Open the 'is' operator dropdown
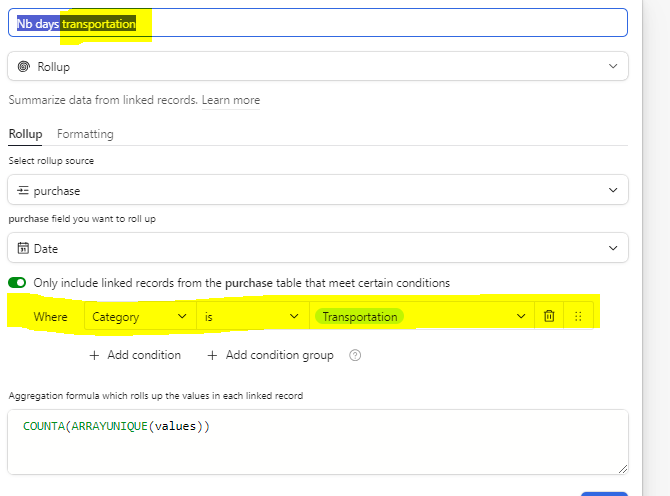This screenshot has height=496, width=670. pyautogui.click(x=253, y=316)
